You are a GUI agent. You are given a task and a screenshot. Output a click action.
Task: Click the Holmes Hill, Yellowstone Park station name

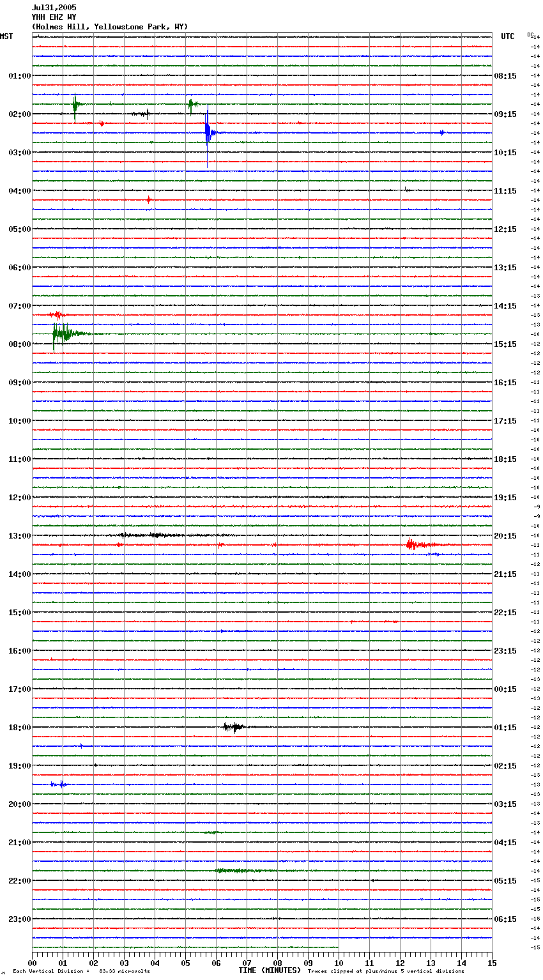(110, 27)
